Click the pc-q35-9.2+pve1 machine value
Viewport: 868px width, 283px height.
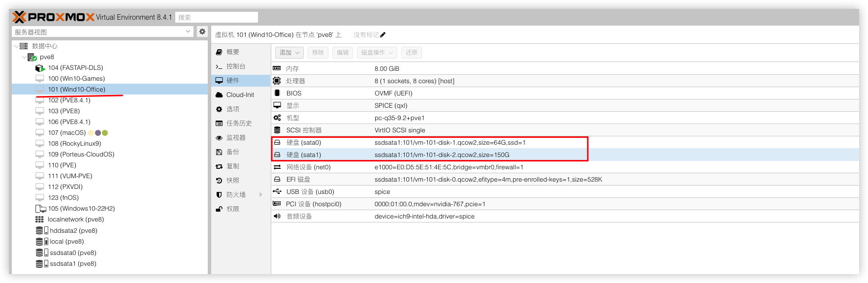(399, 118)
